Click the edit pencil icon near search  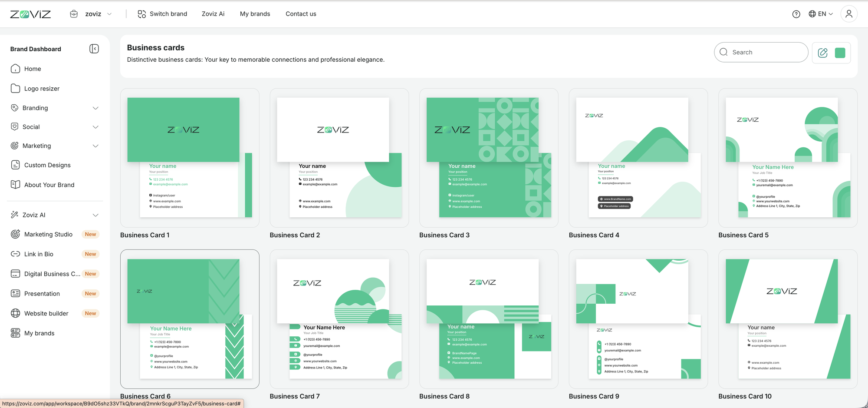click(822, 53)
